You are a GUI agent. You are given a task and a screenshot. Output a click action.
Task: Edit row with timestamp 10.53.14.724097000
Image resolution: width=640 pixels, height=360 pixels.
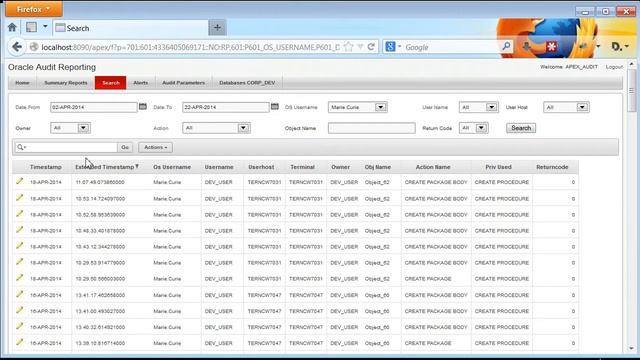click(x=19, y=198)
